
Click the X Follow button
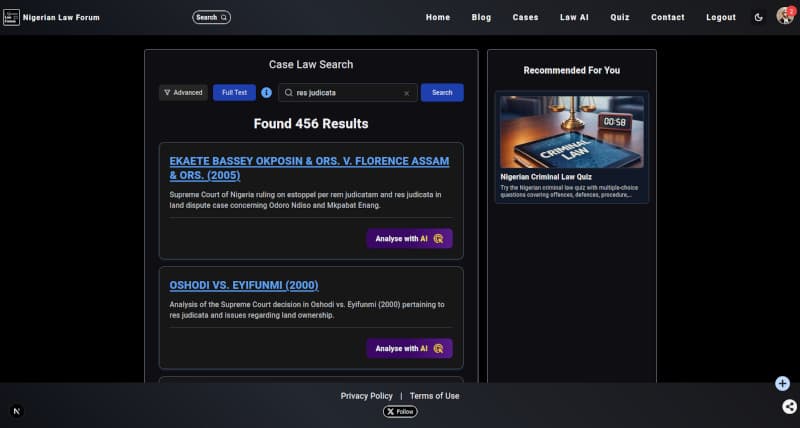click(x=400, y=412)
